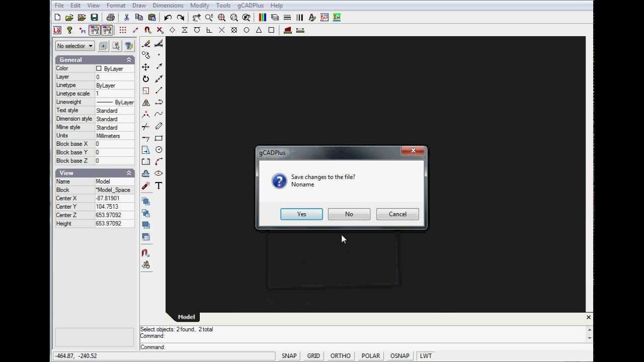Click the Center X value -87.81901

(115, 199)
